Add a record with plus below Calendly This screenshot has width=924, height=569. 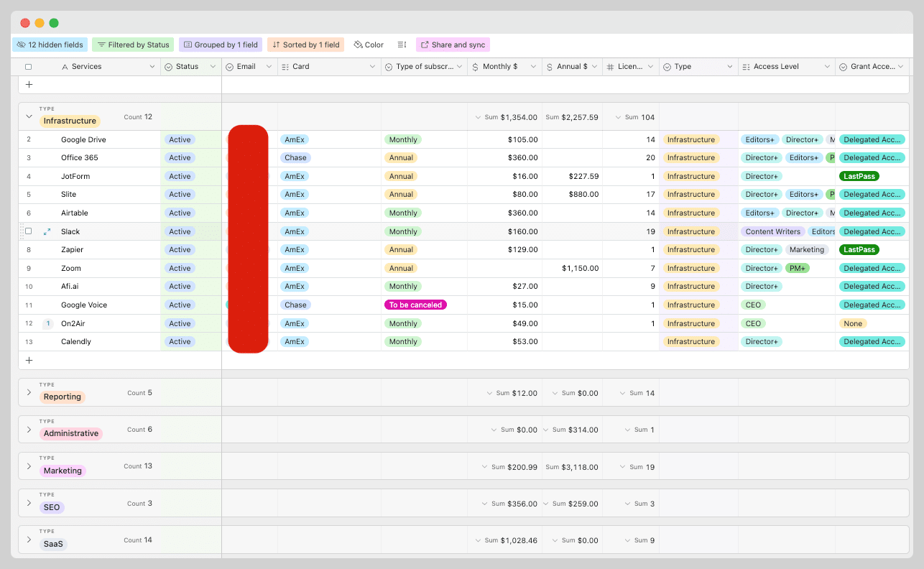pyautogui.click(x=29, y=361)
